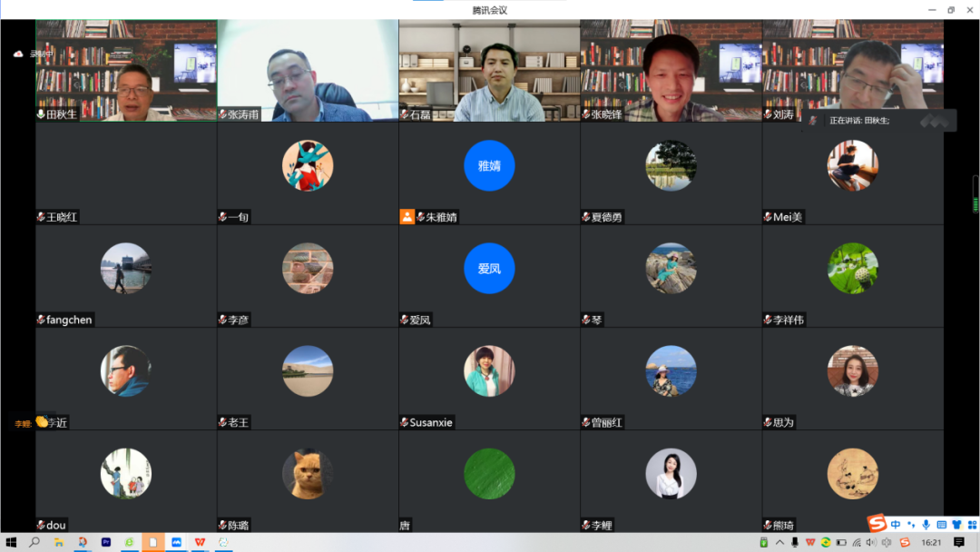
Task: Open Adobe Premiere from the taskbar
Action: (106, 542)
